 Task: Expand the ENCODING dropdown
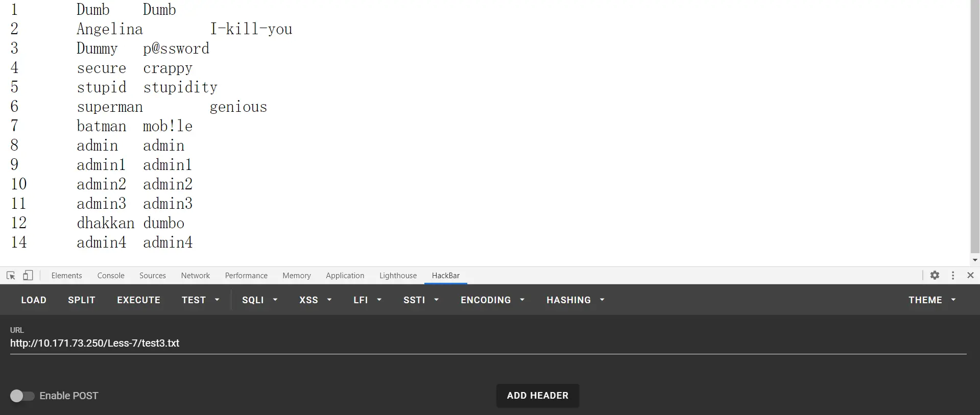tap(492, 300)
